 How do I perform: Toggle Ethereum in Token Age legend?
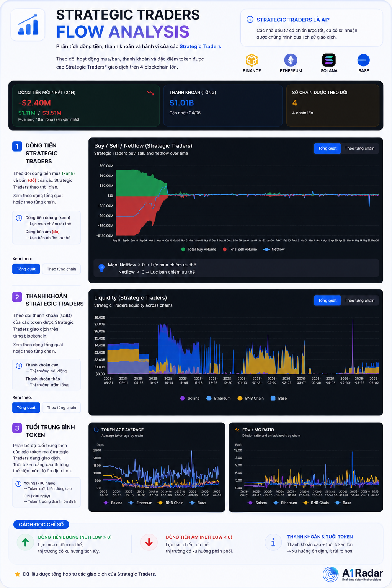[x=140, y=503]
